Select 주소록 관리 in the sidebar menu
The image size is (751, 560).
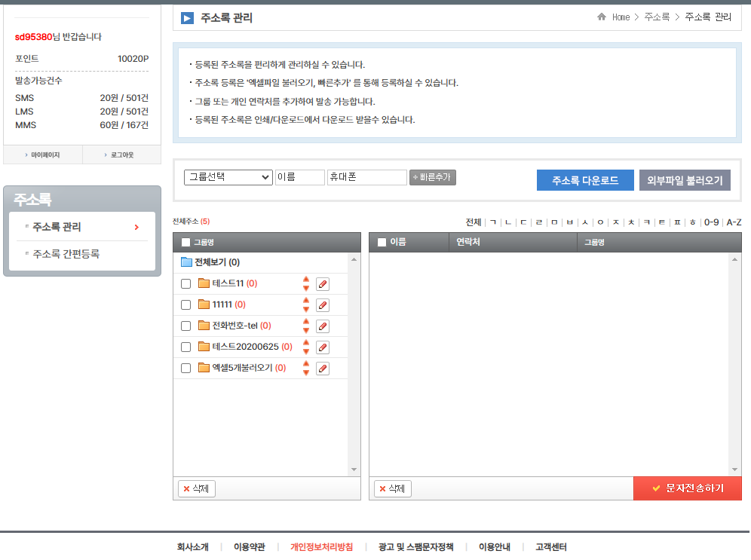click(x=57, y=227)
